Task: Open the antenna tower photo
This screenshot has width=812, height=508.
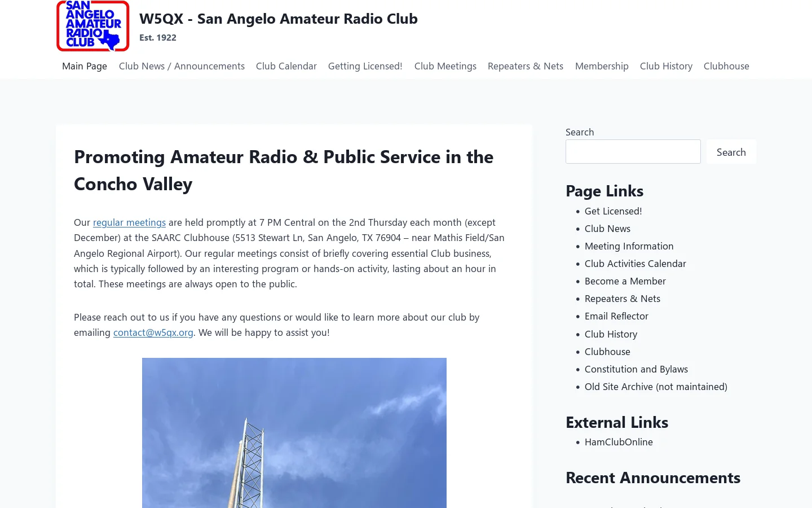Action: click(x=294, y=433)
